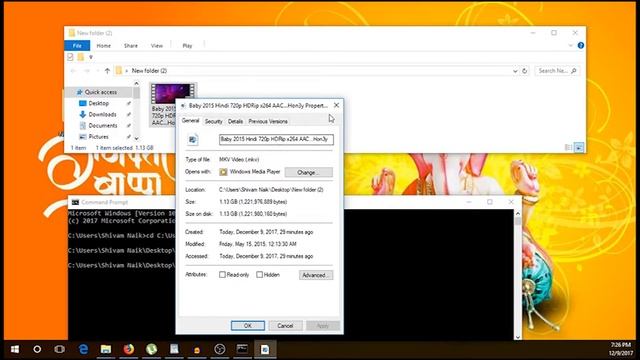Switch to Command Prompt taskbar icon
This screenshot has height=360, width=640.
tap(242, 349)
